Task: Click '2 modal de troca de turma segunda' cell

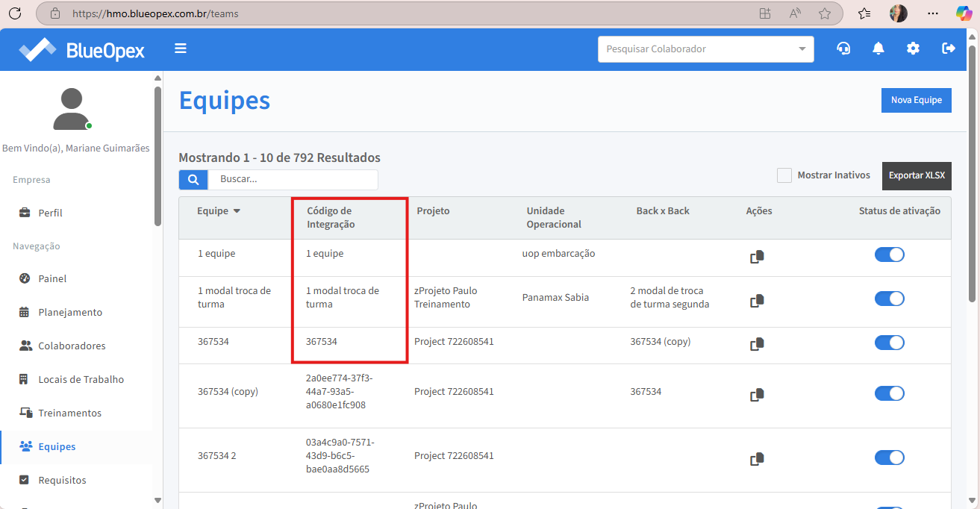Action: (670, 297)
